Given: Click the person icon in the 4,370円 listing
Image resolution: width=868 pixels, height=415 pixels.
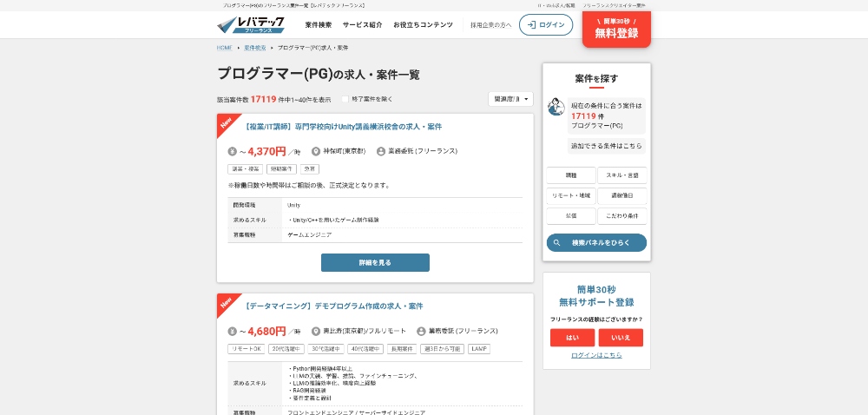Looking at the screenshot, I should [381, 152].
